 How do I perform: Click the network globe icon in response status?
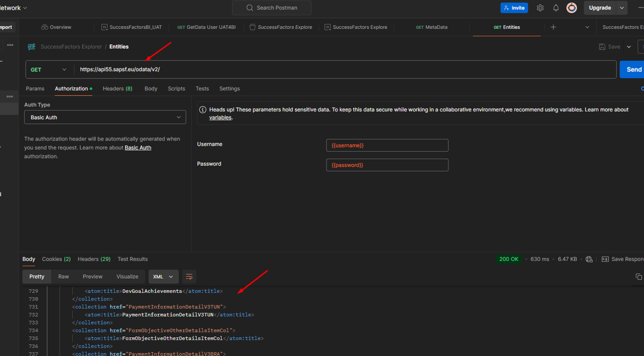click(x=589, y=259)
